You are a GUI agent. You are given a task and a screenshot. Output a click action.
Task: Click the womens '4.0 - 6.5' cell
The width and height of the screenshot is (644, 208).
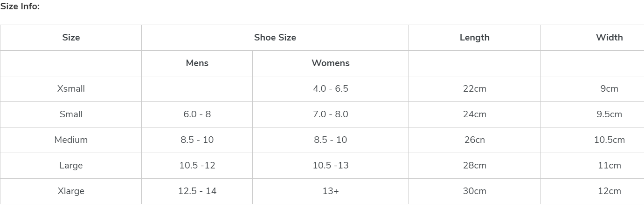[330, 89]
